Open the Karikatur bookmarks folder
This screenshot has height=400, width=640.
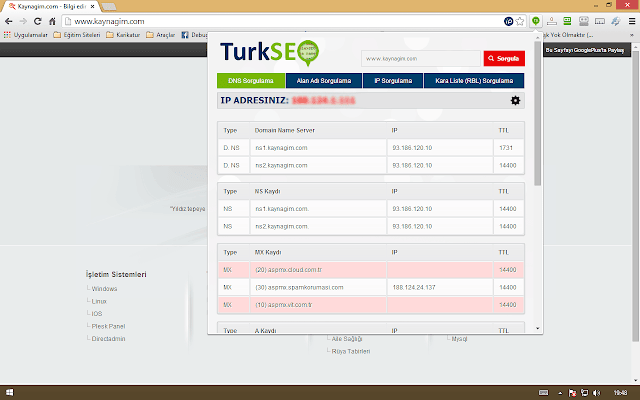(x=123, y=35)
